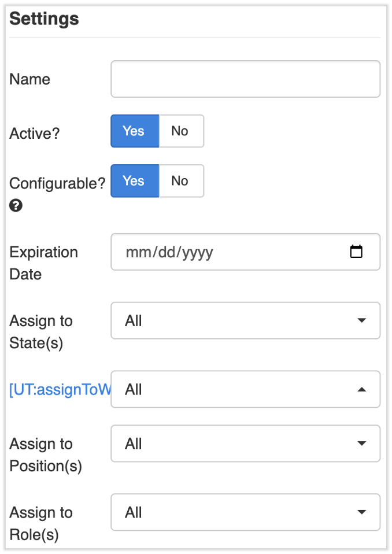Click the up caret in the UT:assignToW dropdown

coord(361,389)
